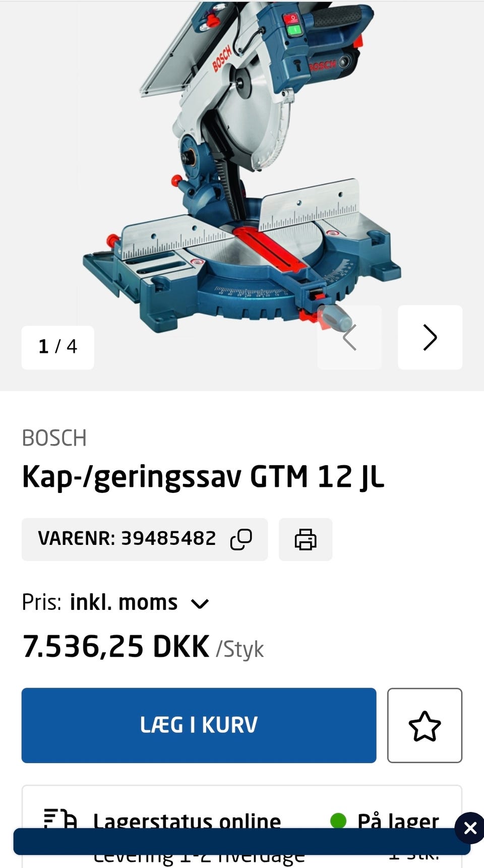This screenshot has height=868, width=484.
Task: Select the 1 / 4 image counter
Action: pos(58,347)
